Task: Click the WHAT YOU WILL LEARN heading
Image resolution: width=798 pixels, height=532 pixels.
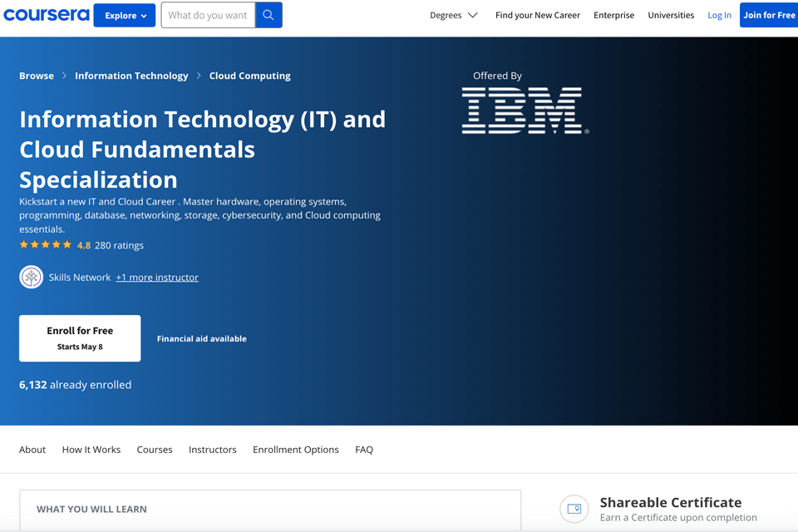Action: 91,509
